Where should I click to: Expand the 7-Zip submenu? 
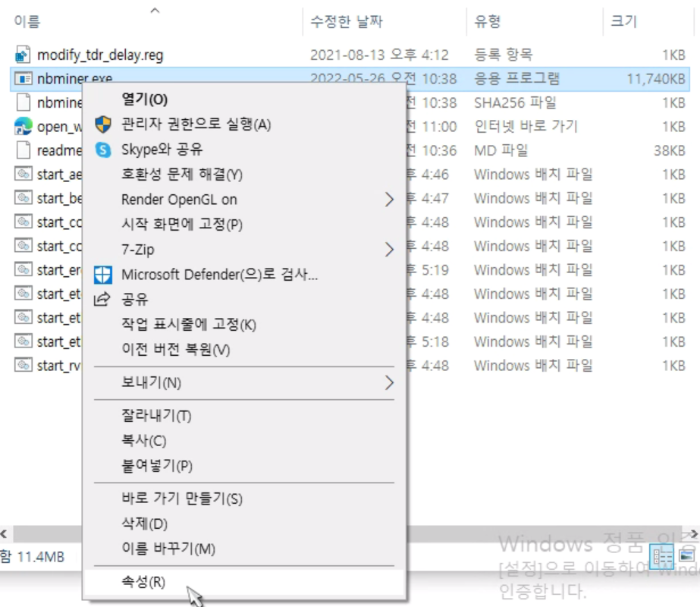389,249
